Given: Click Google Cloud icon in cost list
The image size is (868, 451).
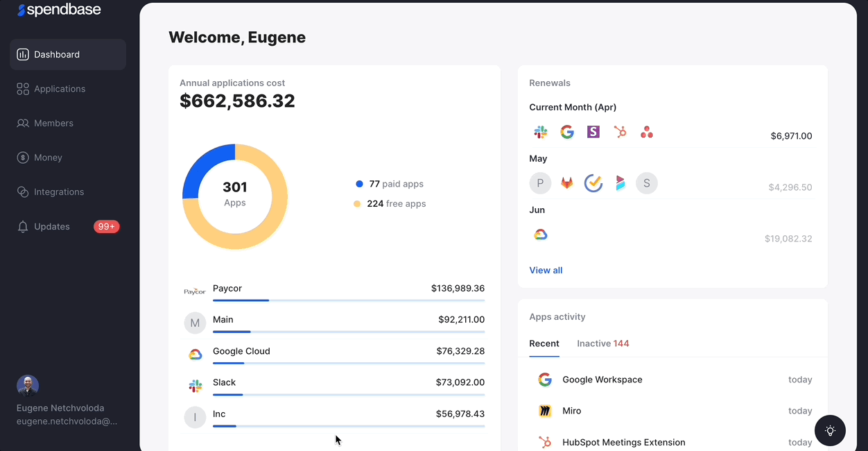Looking at the screenshot, I should pyautogui.click(x=195, y=355).
